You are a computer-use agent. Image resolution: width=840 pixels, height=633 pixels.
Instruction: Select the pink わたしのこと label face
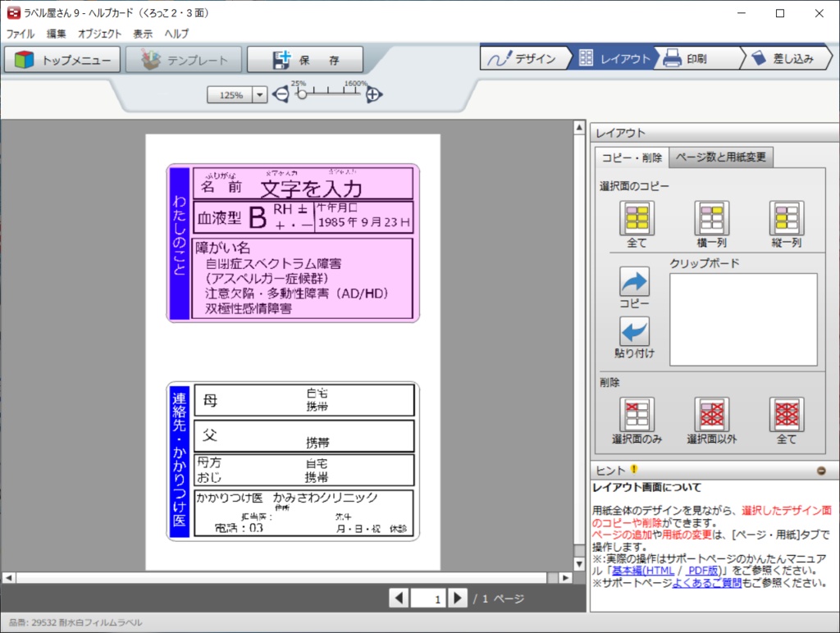pyautogui.click(x=293, y=244)
